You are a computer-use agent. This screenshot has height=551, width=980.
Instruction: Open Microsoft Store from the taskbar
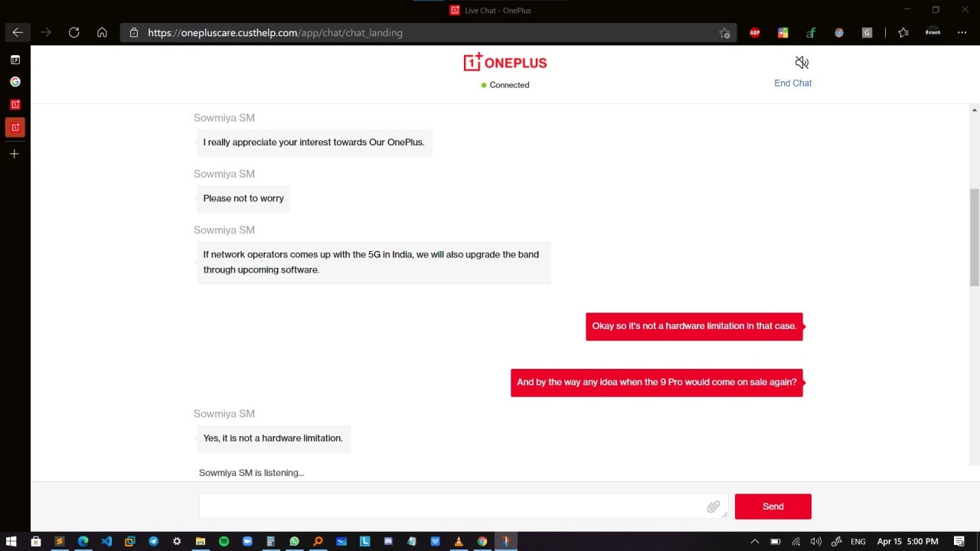(x=36, y=541)
